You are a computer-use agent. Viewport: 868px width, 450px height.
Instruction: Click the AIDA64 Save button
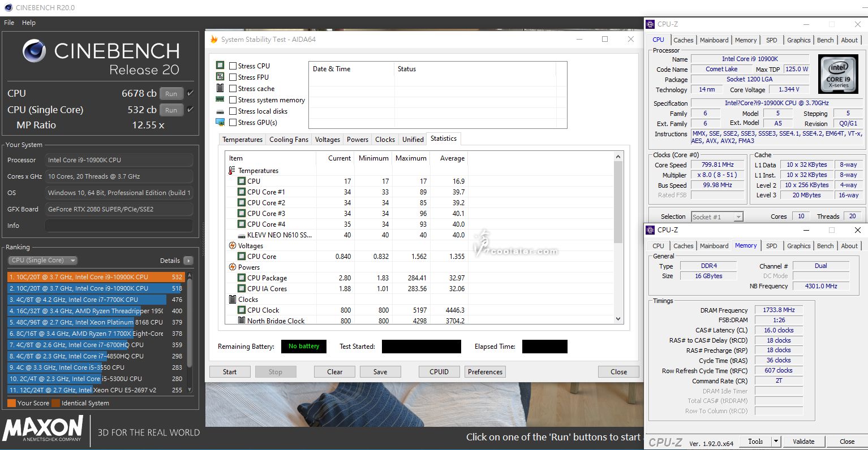tap(380, 372)
